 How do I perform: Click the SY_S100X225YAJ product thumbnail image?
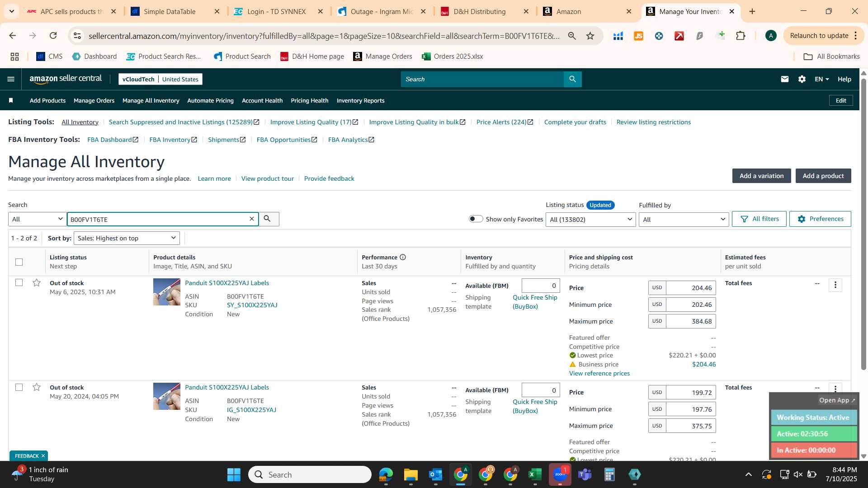[167, 292]
